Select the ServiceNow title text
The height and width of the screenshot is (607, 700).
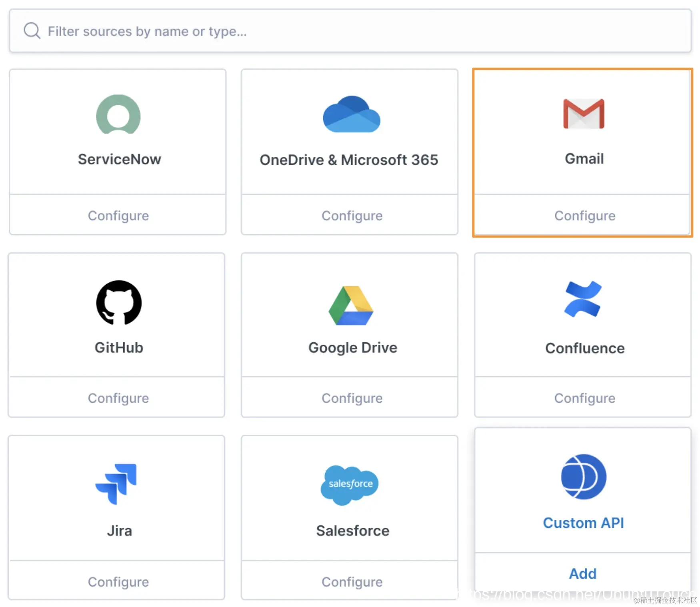click(x=119, y=159)
